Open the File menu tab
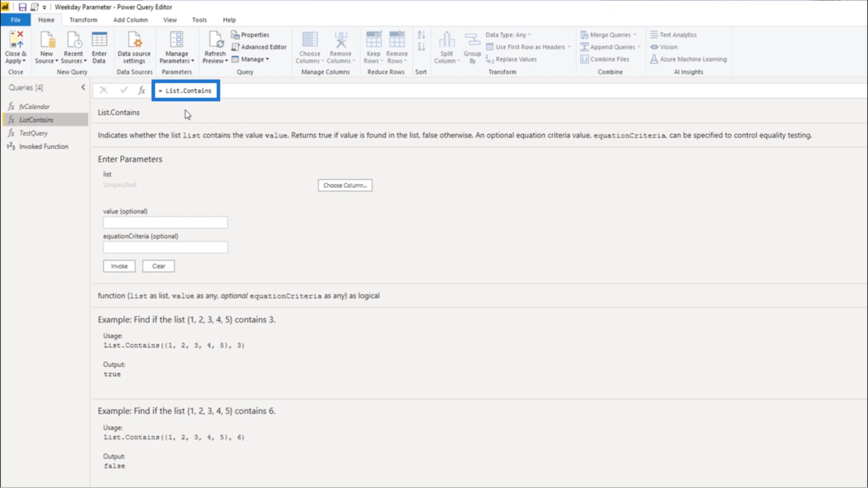Viewport: 868px width, 488px height. coord(16,20)
